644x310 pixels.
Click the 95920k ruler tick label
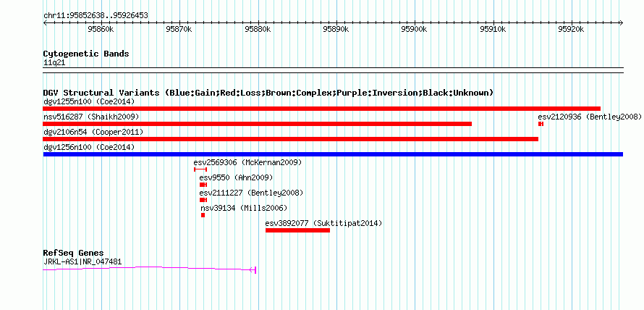[572, 29]
